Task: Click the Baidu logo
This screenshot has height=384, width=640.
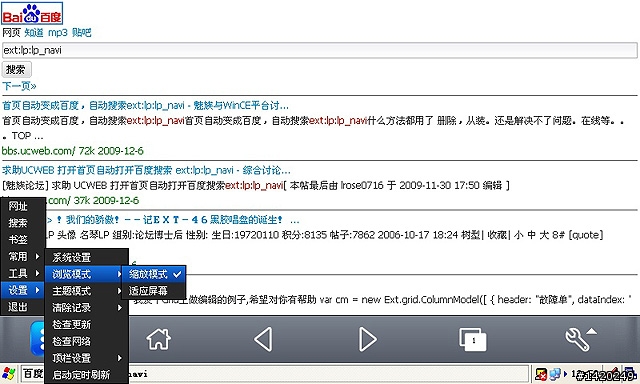Action: [32, 13]
